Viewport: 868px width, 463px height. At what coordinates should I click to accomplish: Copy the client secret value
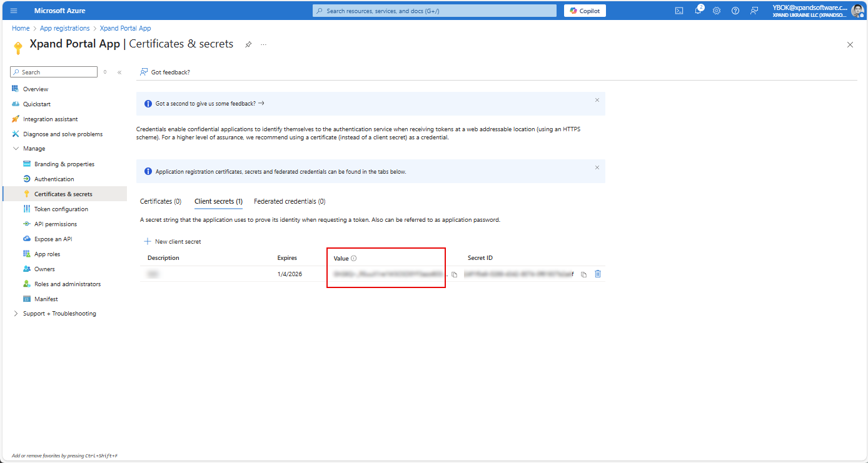tap(455, 274)
